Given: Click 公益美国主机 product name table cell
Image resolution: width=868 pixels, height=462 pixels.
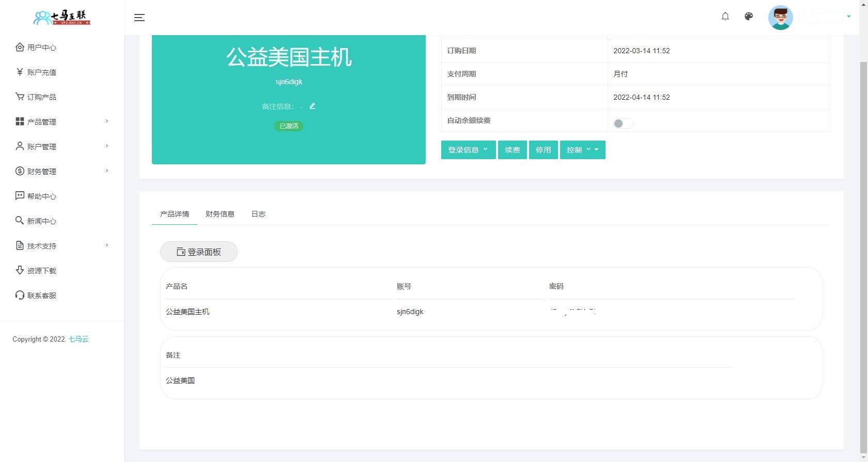Looking at the screenshot, I should pos(188,312).
